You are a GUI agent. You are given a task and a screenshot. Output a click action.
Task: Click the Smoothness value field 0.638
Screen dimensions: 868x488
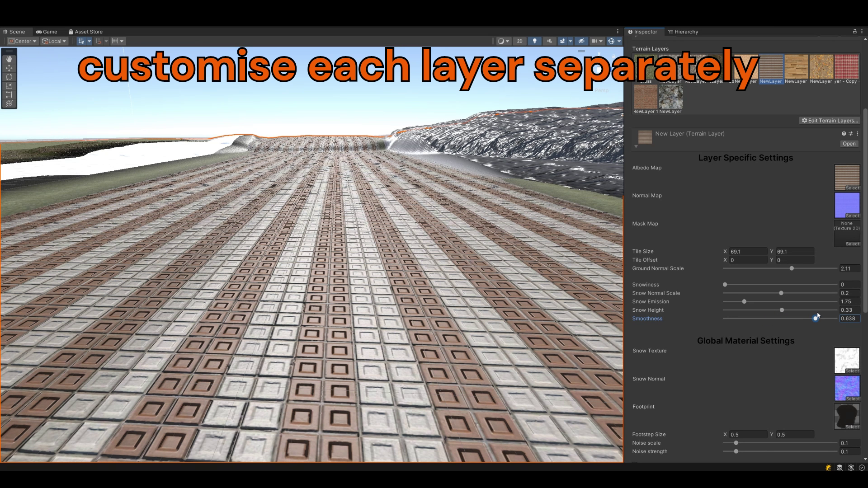click(849, 319)
